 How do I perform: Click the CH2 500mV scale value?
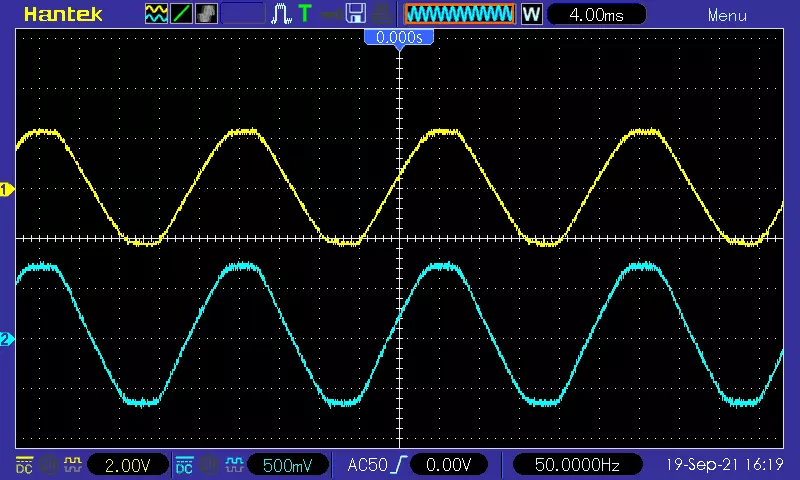[x=288, y=465]
